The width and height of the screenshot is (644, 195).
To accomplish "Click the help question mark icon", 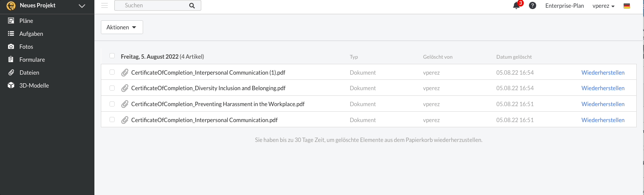I will 532,6.
